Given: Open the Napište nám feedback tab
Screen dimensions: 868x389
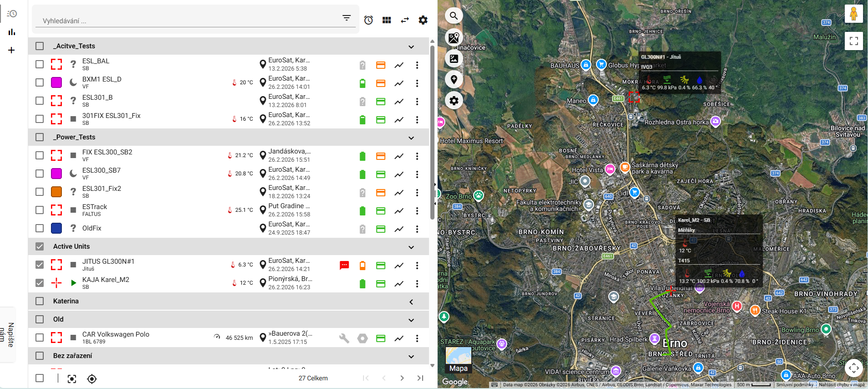Looking at the screenshot, I should pyautogui.click(x=8, y=335).
